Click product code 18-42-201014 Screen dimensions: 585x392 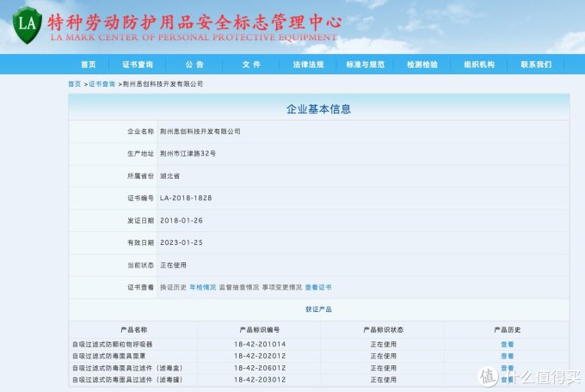pos(260,344)
